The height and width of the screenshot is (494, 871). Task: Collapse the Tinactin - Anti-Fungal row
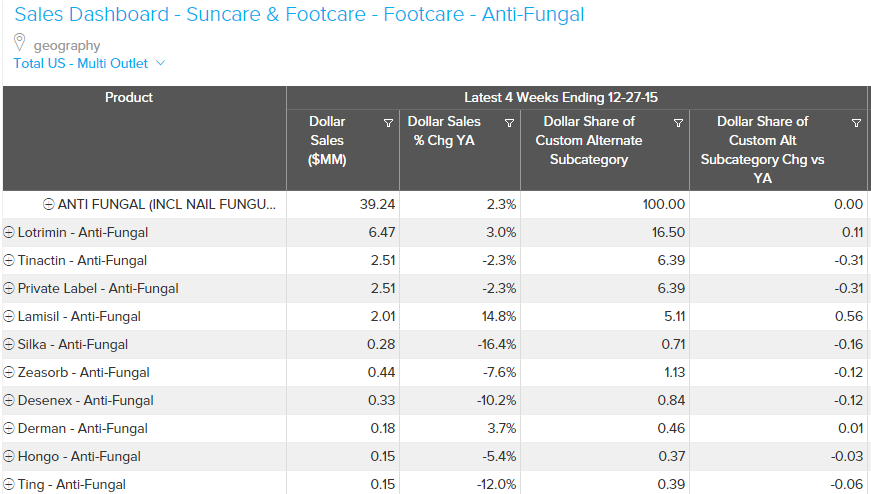(x=9, y=260)
